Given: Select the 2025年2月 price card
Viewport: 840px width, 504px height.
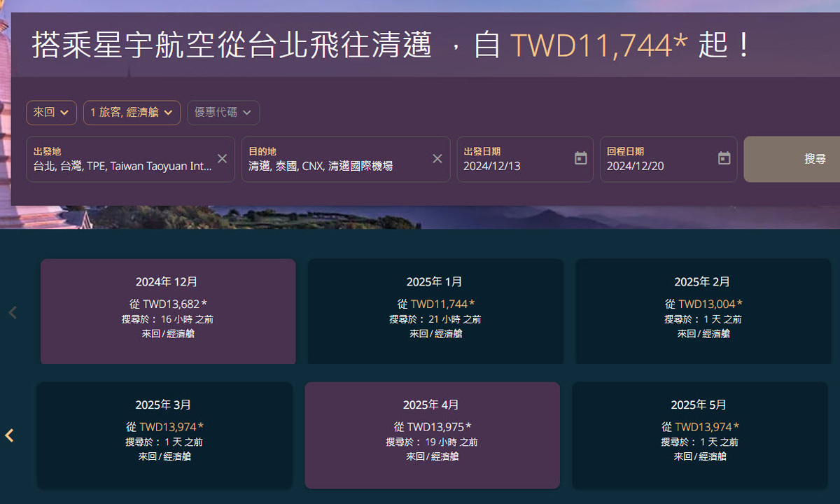Looking at the screenshot, I should [702, 311].
